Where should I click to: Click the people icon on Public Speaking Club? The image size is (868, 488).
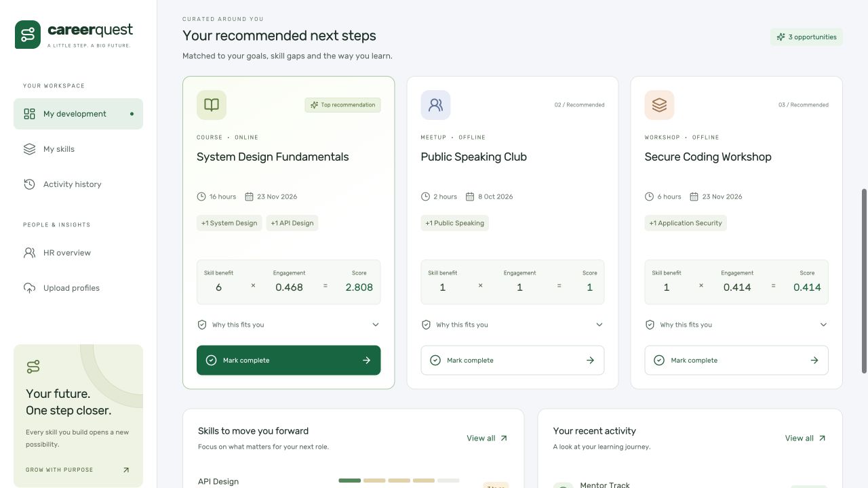435,105
